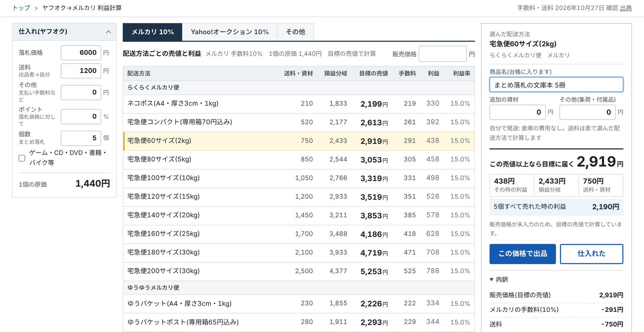Screen dimensions: 644x332
Task: Select the 宅急便コンパクト(専用箱70円込み) row
Action: 299,122
